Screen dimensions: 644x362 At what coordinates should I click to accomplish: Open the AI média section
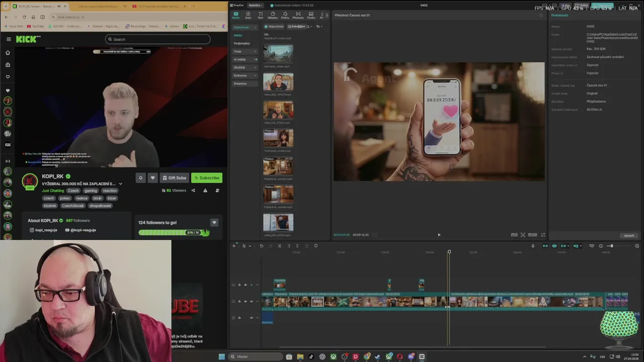click(x=245, y=59)
